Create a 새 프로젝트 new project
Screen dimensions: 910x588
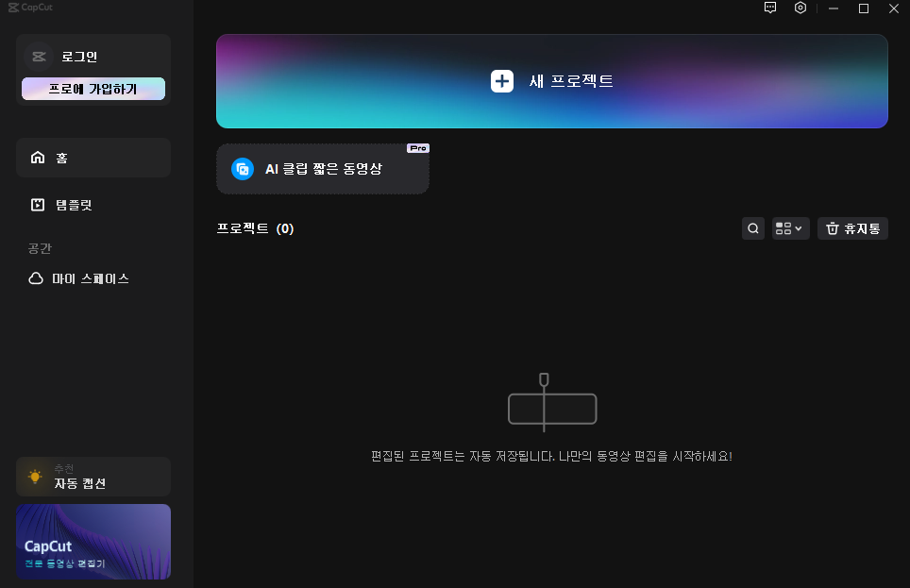click(552, 81)
